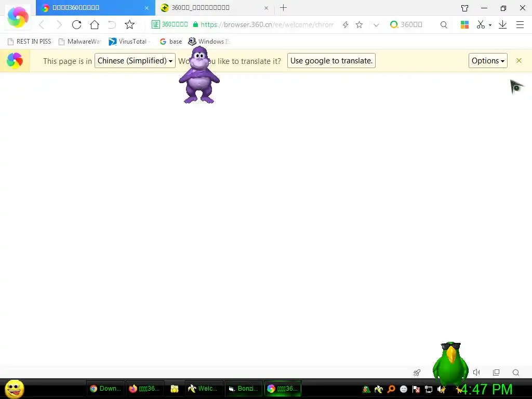Click the scissors screenshot tool
This screenshot has width=532, height=399.
coord(481,25)
